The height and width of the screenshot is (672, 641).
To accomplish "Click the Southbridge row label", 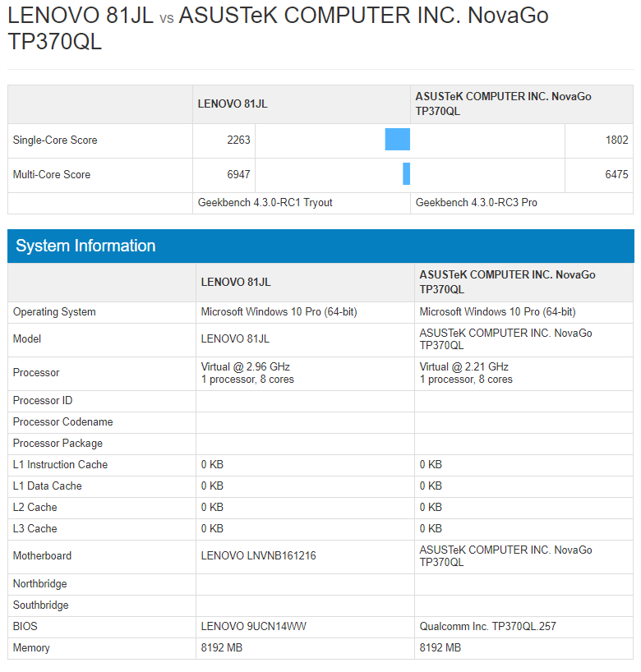I will pos(41,605).
